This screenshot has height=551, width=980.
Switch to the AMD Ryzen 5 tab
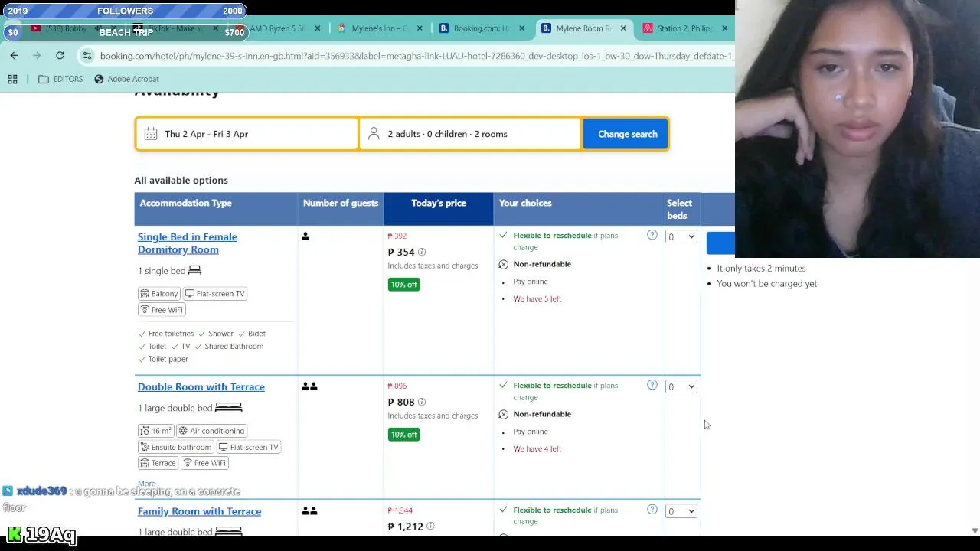point(276,28)
